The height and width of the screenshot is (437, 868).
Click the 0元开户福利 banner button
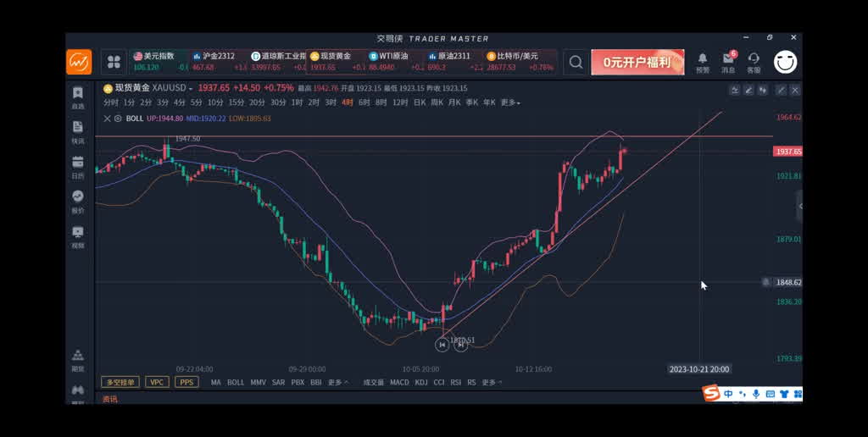click(x=637, y=62)
